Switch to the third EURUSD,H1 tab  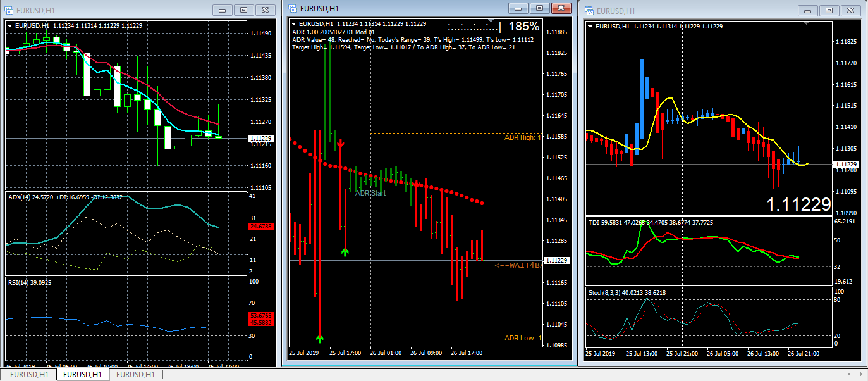coord(135,375)
